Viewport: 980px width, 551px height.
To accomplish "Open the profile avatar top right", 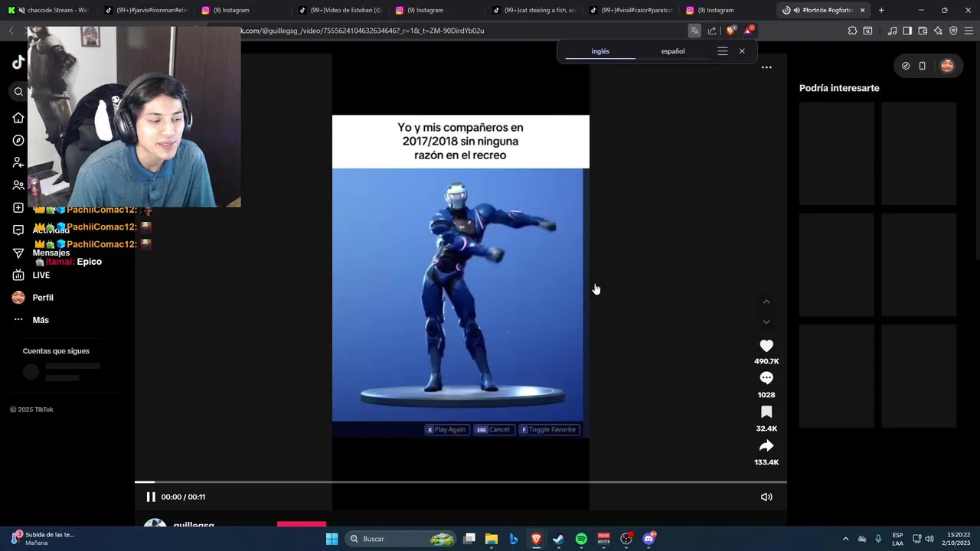I will (x=947, y=66).
